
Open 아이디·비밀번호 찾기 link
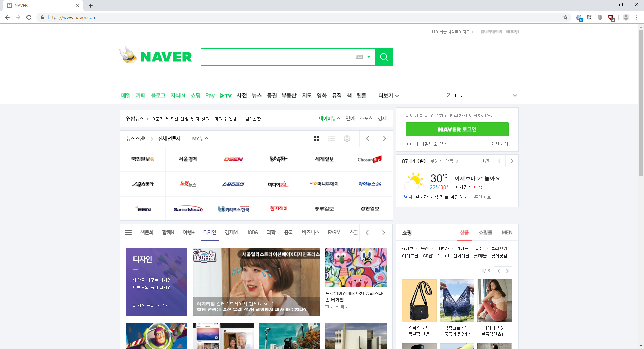(x=426, y=144)
